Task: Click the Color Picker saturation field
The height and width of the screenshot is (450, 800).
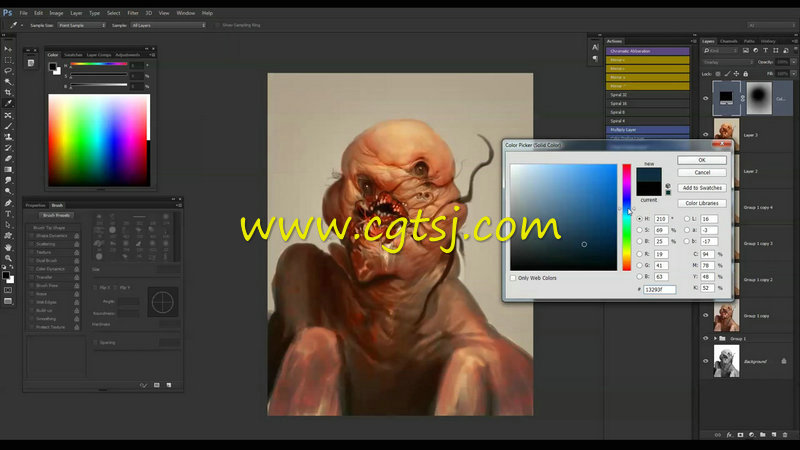Action: [x=563, y=217]
